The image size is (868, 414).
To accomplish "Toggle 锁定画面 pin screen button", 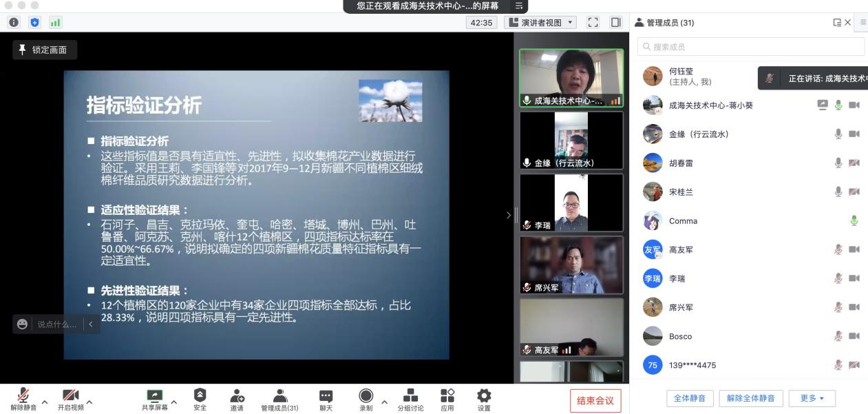I will coord(45,50).
